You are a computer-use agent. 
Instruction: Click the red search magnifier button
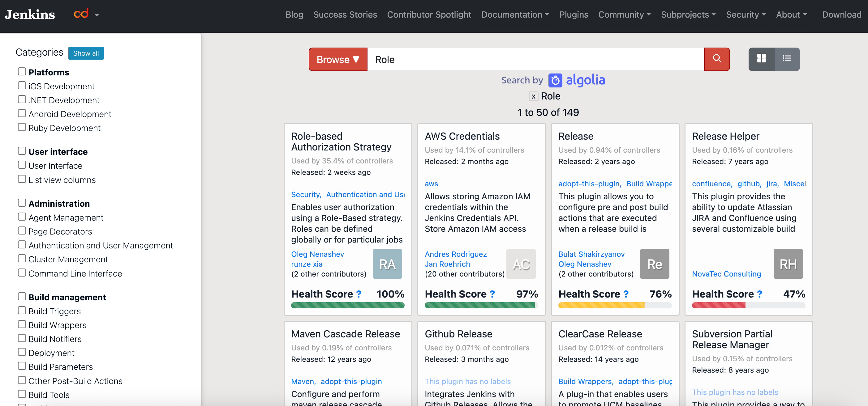click(717, 59)
